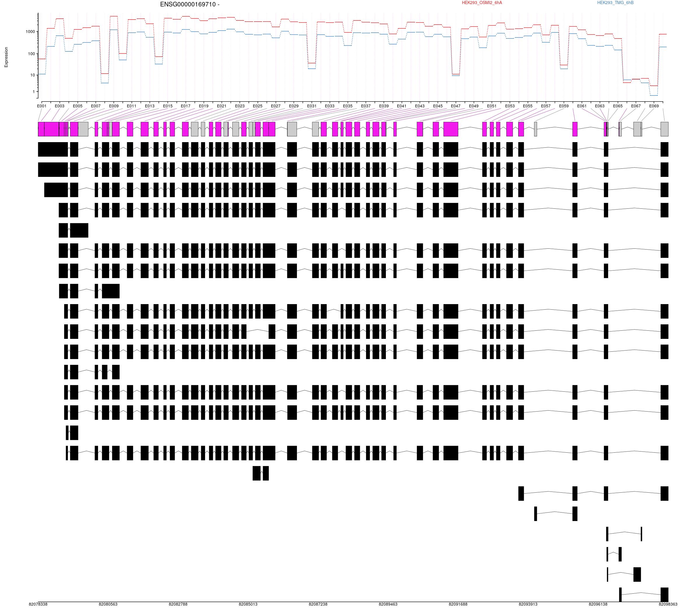Image resolution: width=700 pixels, height=610 pixels.
Task: Click exon label E055
Action: 528,106
